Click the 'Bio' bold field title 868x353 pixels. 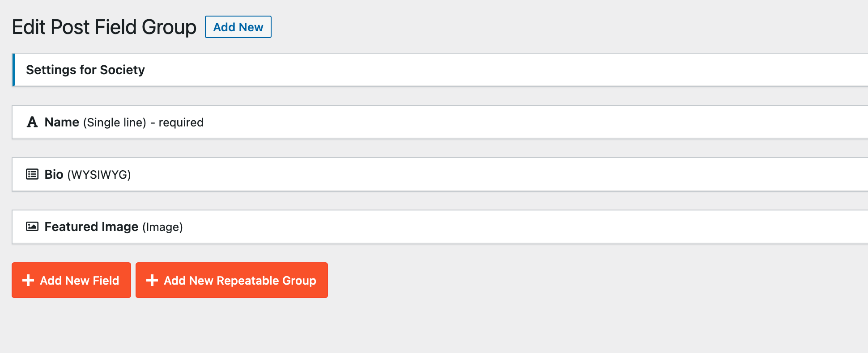(x=54, y=174)
